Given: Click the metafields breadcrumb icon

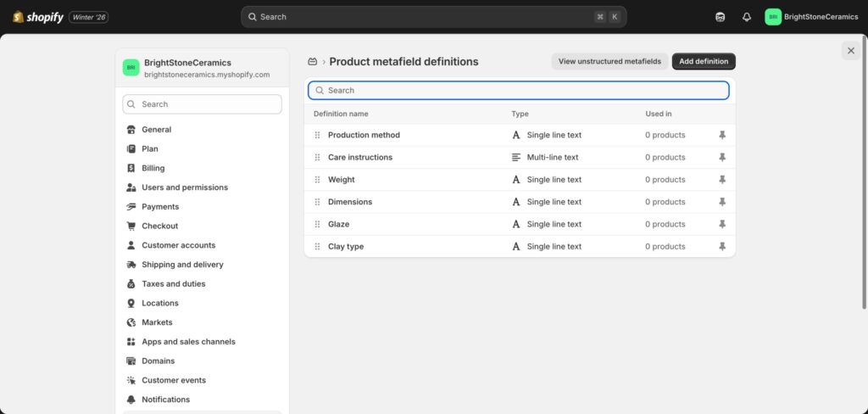Looking at the screenshot, I should click(313, 62).
